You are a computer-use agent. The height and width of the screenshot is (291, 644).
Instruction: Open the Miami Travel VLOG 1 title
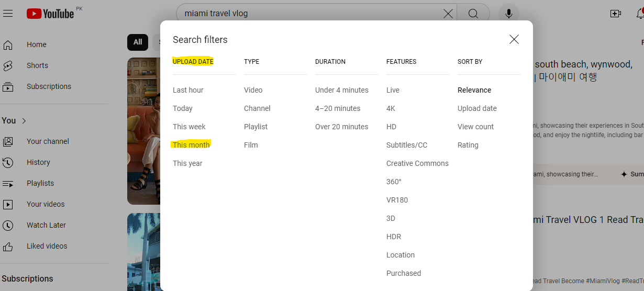(x=589, y=220)
